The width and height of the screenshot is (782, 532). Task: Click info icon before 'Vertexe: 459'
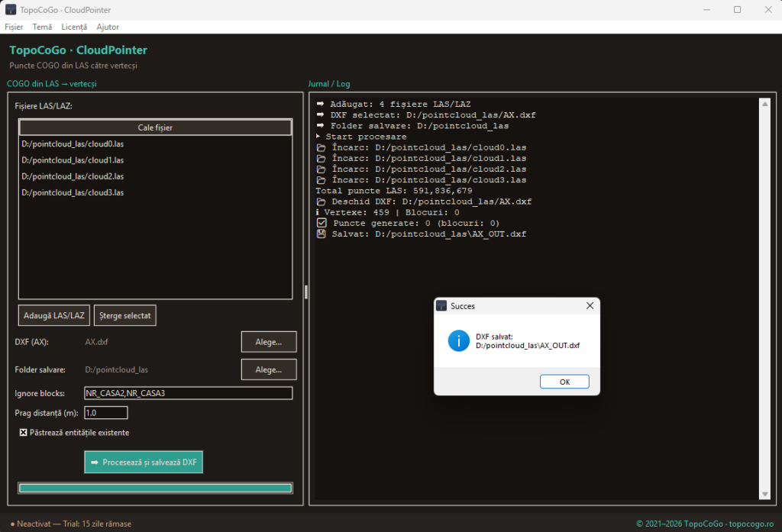pyautogui.click(x=317, y=212)
